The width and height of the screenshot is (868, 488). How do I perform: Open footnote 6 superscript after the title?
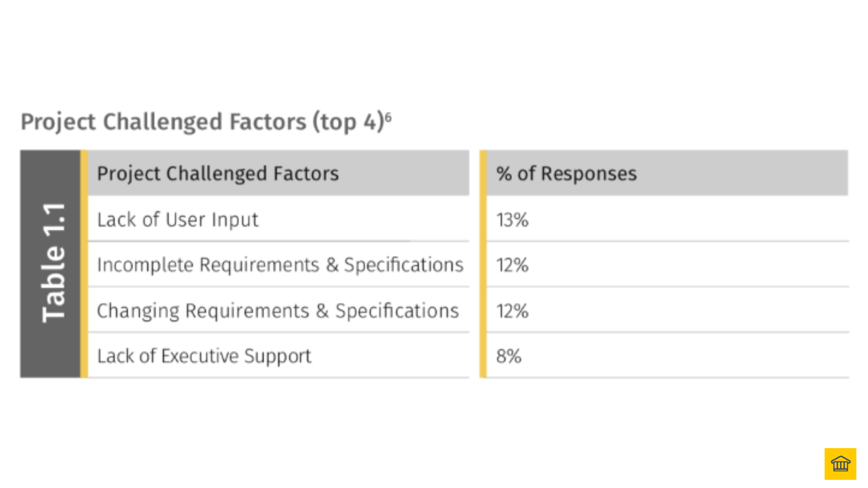[x=389, y=117]
